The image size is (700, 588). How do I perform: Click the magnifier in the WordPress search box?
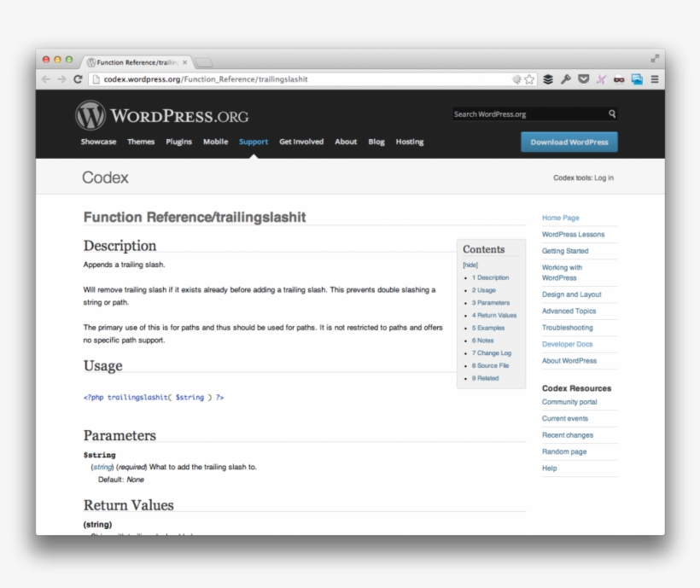point(611,113)
